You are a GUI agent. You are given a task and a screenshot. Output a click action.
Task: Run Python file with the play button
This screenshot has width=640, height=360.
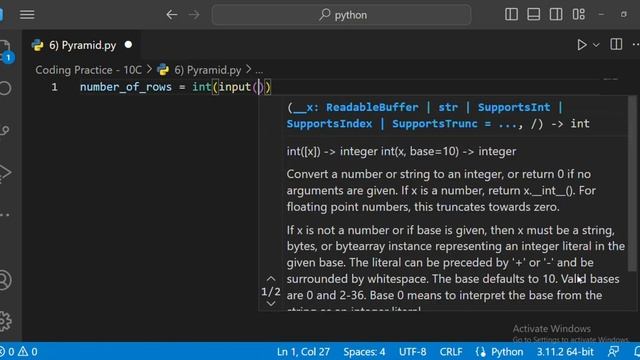[x=582, y=45]
